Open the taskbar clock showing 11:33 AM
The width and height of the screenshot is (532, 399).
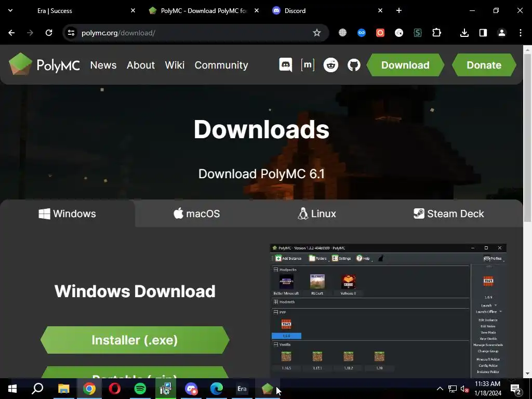pyautogui.click(x=487, y=389)
